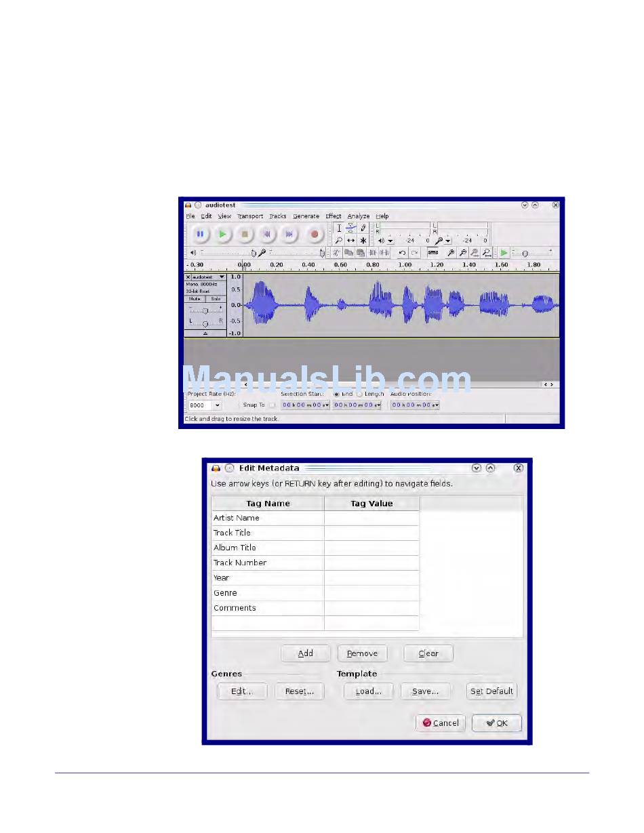Open the View menu
The image size is (644, 833).
tap(224, 216)
